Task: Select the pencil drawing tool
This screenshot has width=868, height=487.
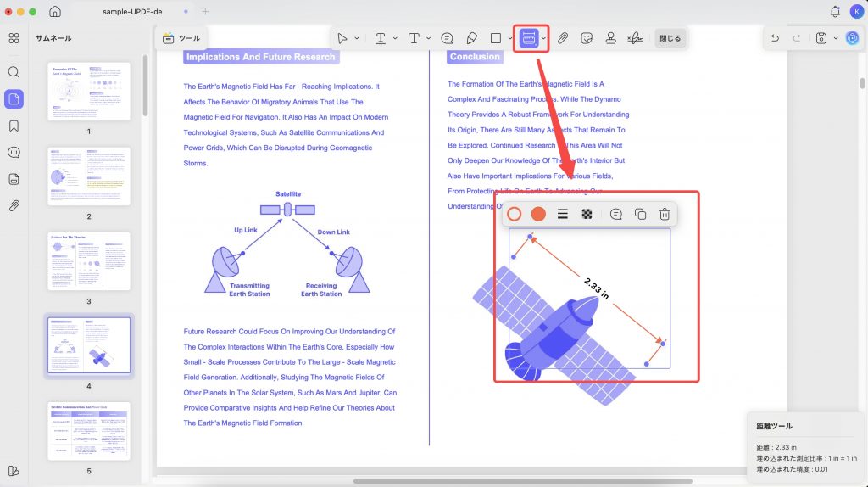Action: [471, 38]
